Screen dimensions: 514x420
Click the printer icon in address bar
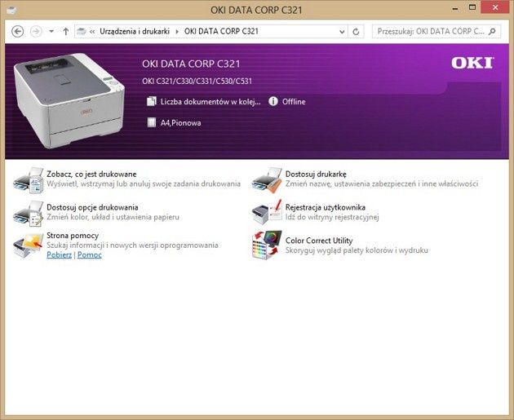[81, 32]
